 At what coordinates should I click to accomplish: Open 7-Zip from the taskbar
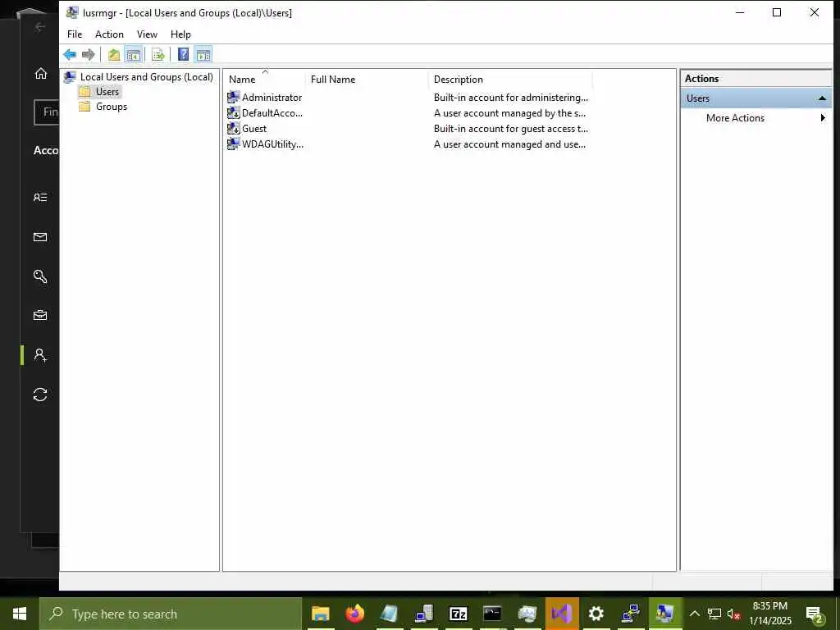point(459,614)
